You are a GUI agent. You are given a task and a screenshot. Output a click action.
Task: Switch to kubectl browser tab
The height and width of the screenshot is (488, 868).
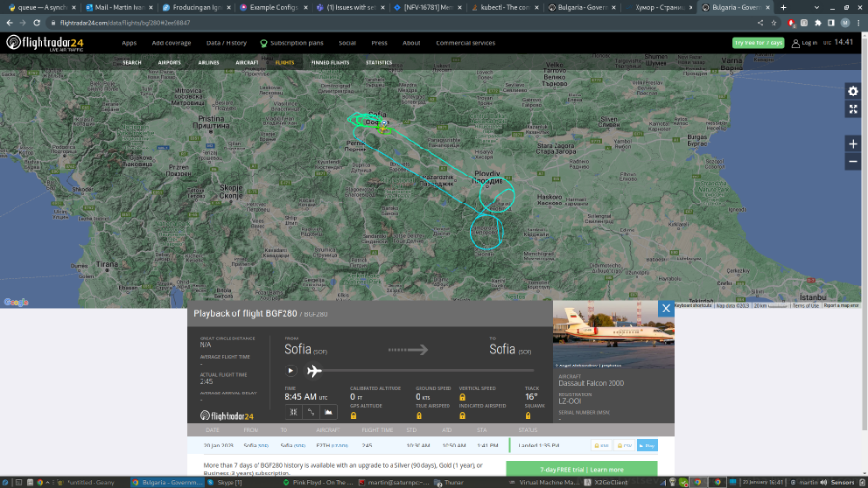tap(505, 7)
